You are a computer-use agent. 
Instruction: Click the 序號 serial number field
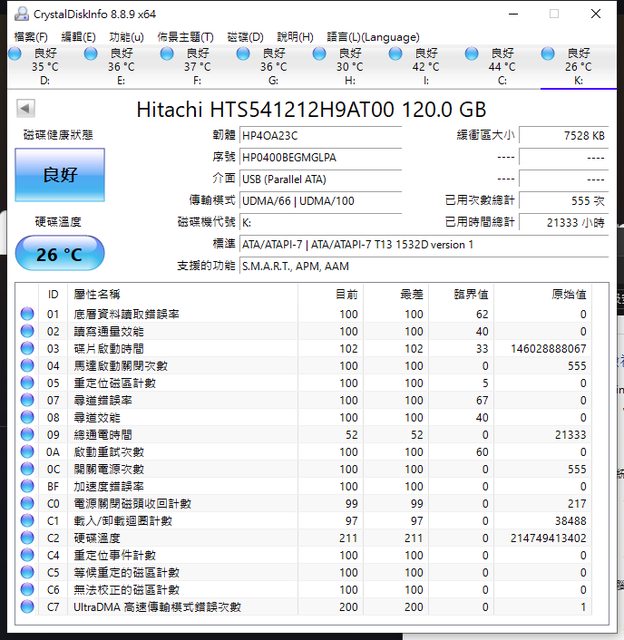point(320,157)
